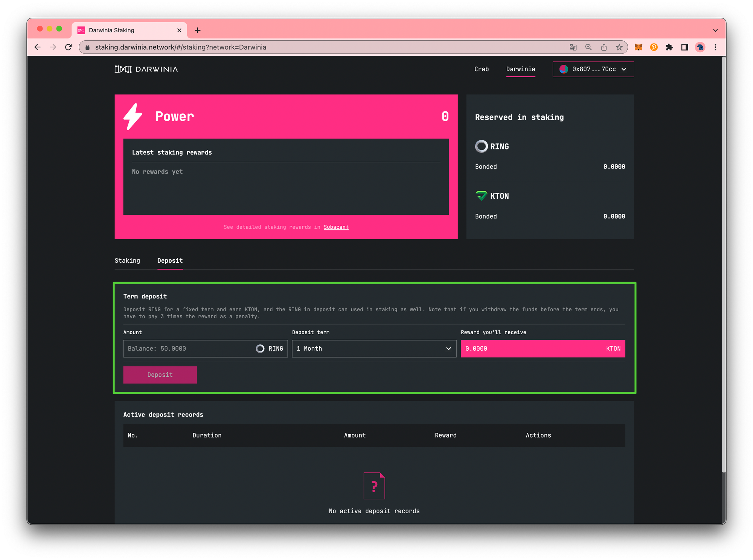Click the MetaMask fox extension icon
Viewport: 753px width, 560px height.
pos(639,47)
